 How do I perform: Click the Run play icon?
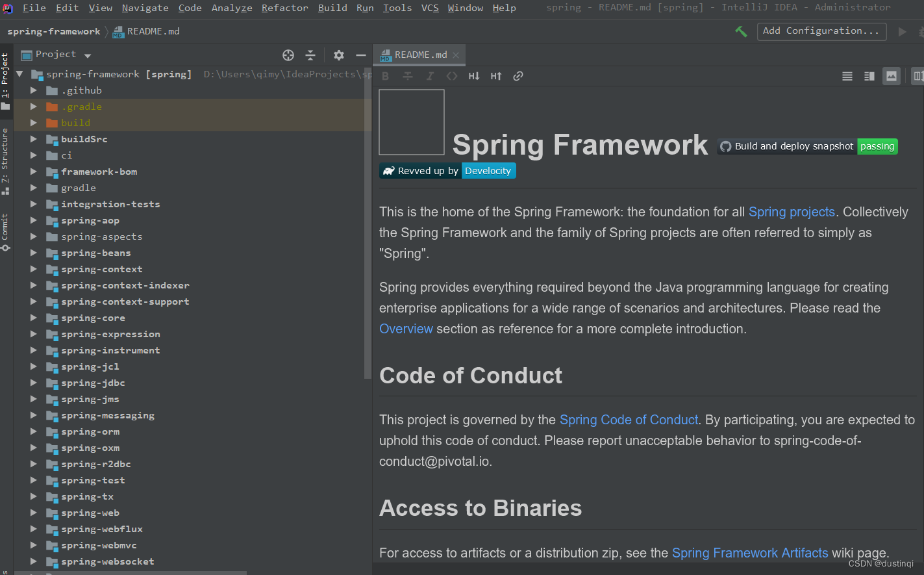(902, 31)
